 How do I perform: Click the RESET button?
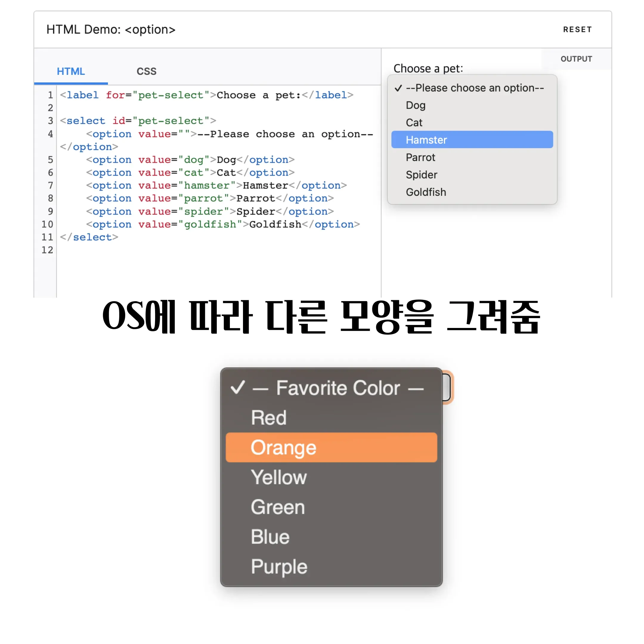pos(577,29)
